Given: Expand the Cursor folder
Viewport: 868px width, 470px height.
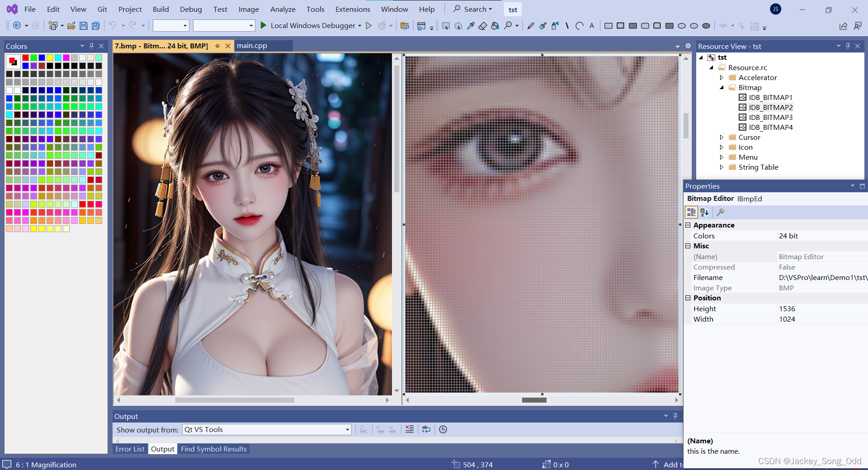Looking at the screenshot, I should point(722,137).
